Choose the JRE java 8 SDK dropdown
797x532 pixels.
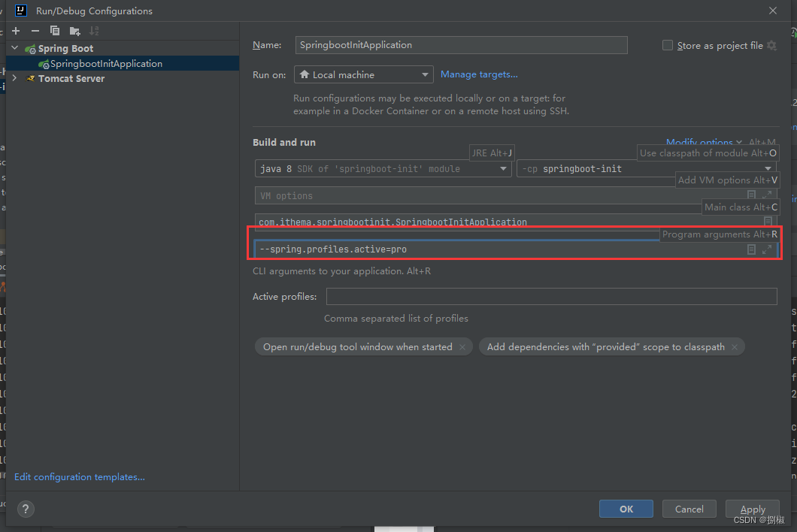coord(383,169)
